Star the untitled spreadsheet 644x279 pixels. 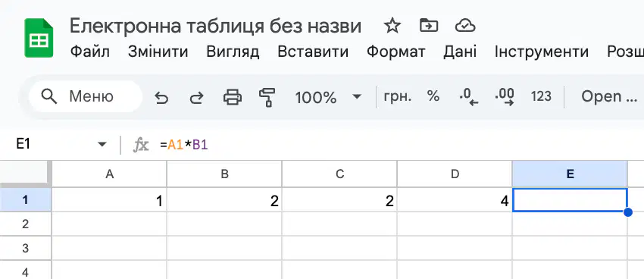click(392, 27)
